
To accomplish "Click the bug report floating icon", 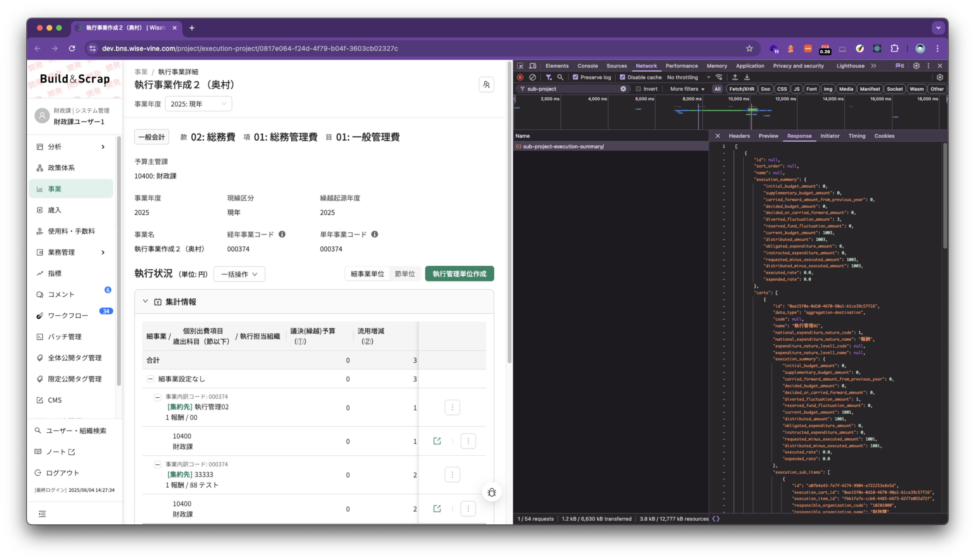I will point(492,493).
